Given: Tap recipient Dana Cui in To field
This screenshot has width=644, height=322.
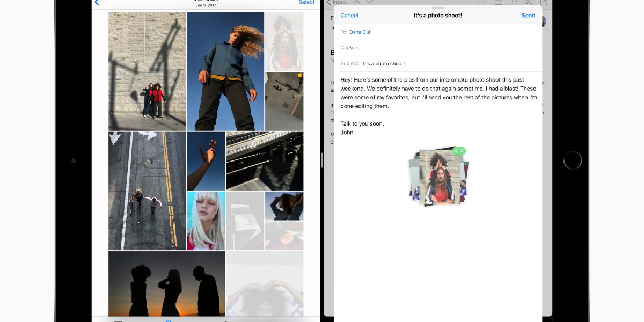Looking at the screenshot, I should pos(360,32).
